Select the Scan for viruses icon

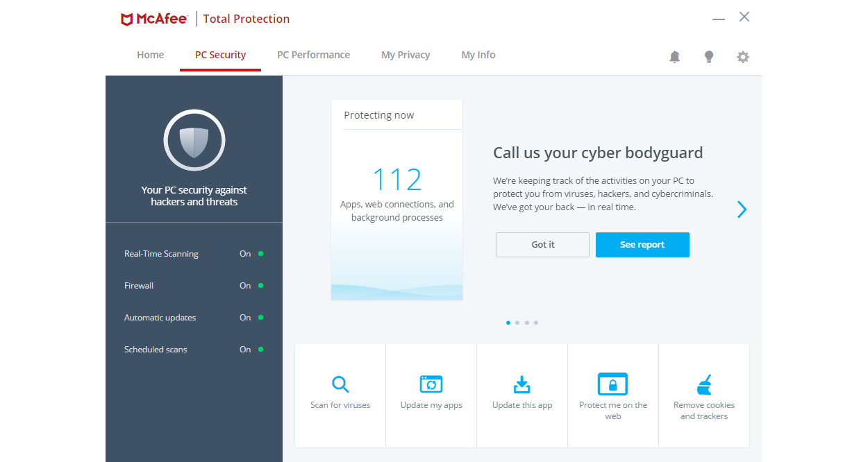click(340, 384)
